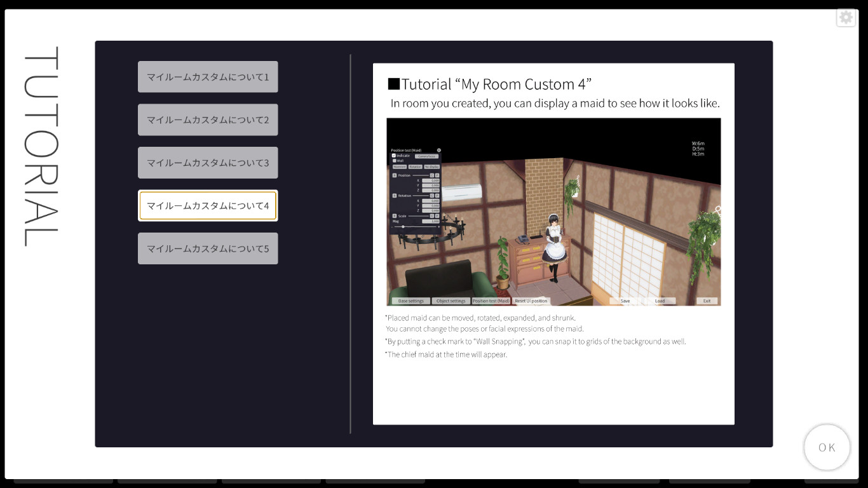This screenshot has height=488, width=868.
Task: Open the settings gear icon
Action: 846,17
